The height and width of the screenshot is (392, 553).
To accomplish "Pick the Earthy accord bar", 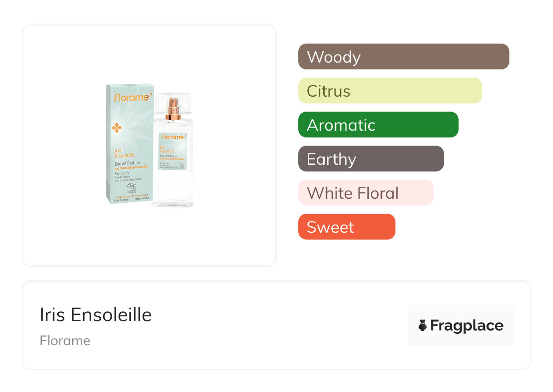I will 371,159.
